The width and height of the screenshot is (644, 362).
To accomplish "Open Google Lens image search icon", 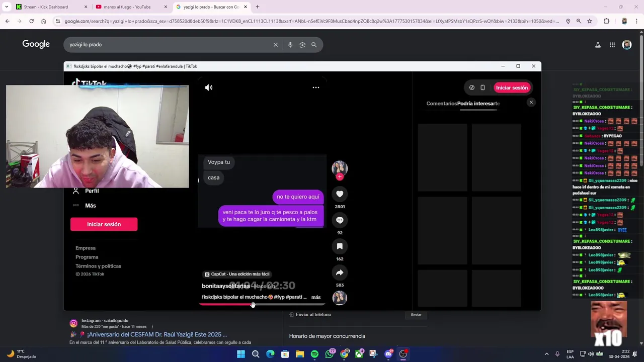I will tap(302, 45).
